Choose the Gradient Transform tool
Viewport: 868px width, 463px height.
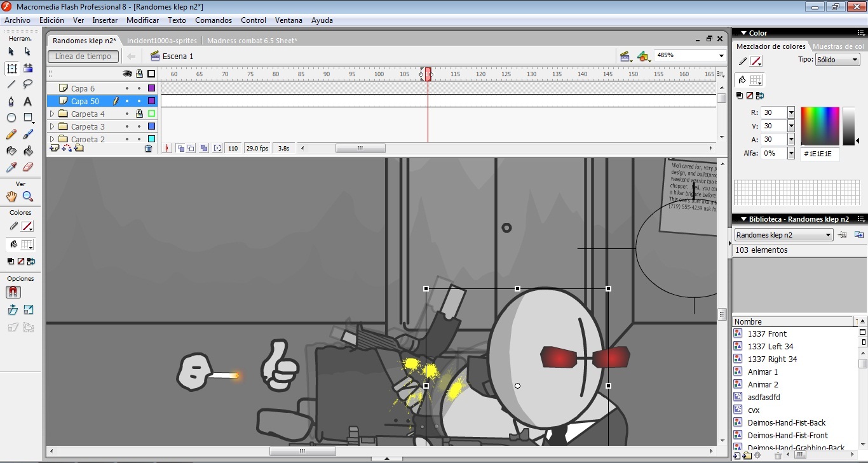28,68
